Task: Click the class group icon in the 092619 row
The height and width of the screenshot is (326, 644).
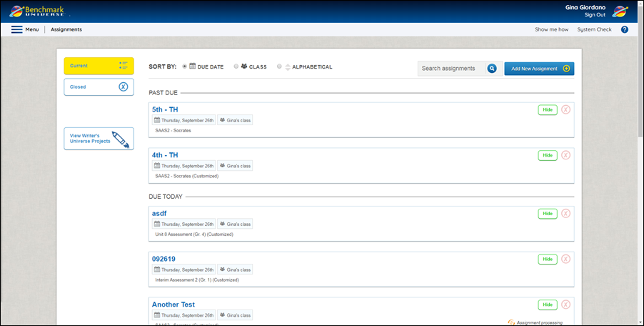Action: pyautogui.click(x=222, y=270)
